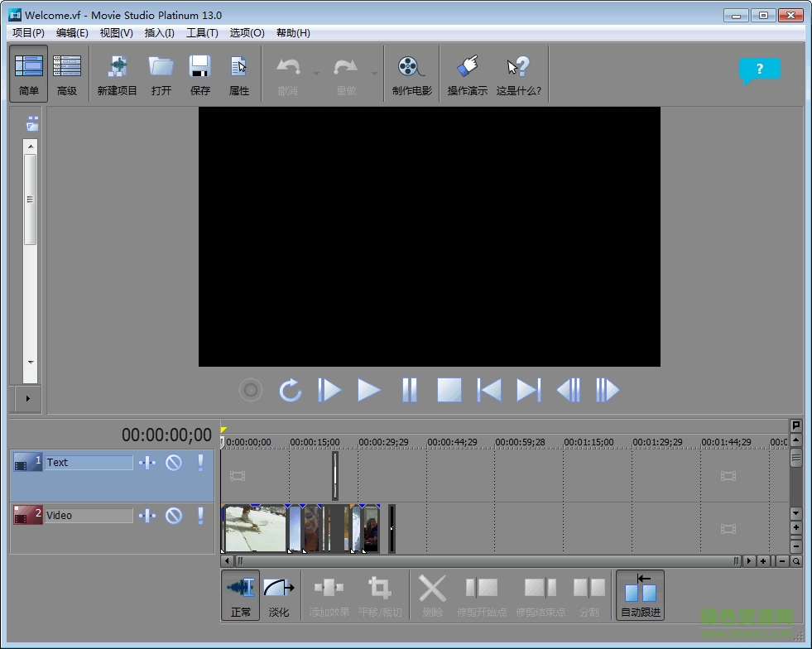
Task: Open the Redo dropdown arrow
Action: pyautogui.click(x=372, y=71)
